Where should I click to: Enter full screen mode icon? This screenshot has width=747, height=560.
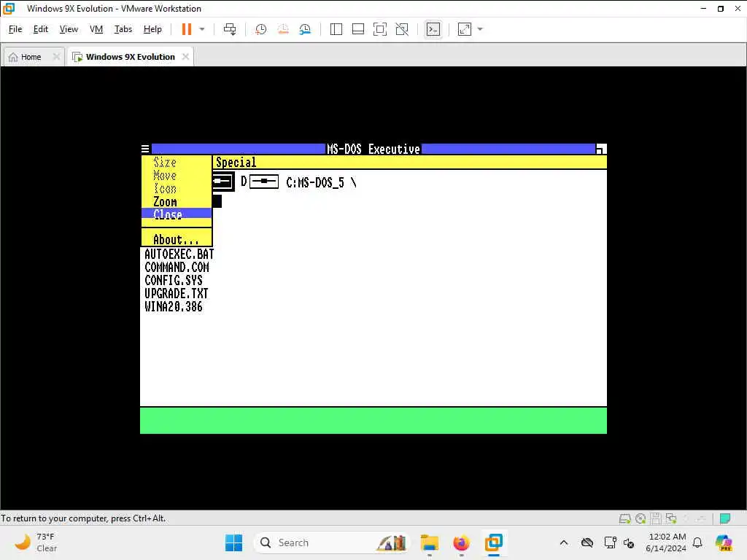(379, 29)
